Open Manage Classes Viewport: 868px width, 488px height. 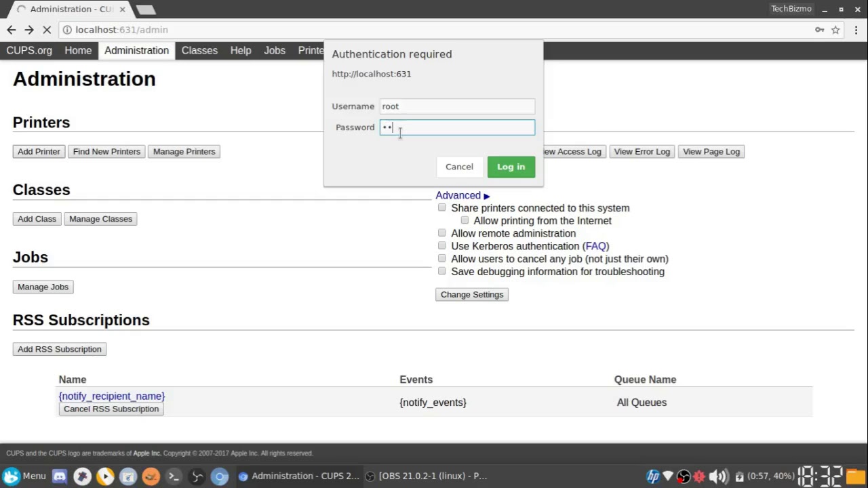click(x=100, y=219)
